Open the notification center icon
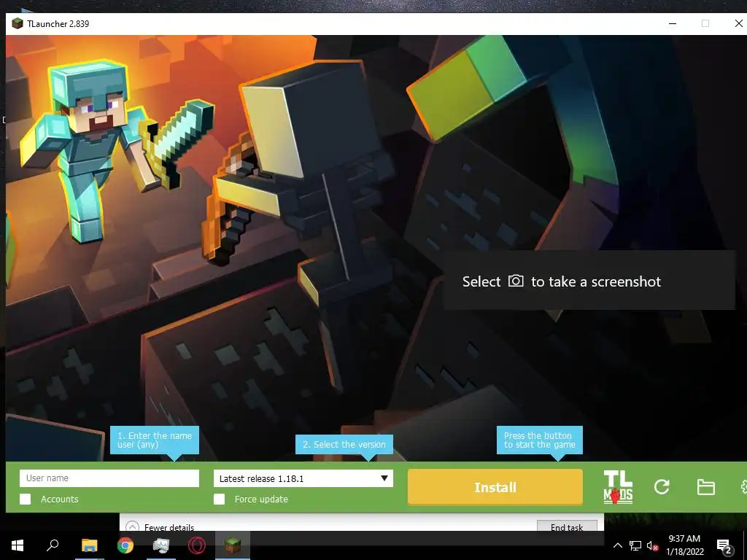747x560 pixels. pos(724,546)
